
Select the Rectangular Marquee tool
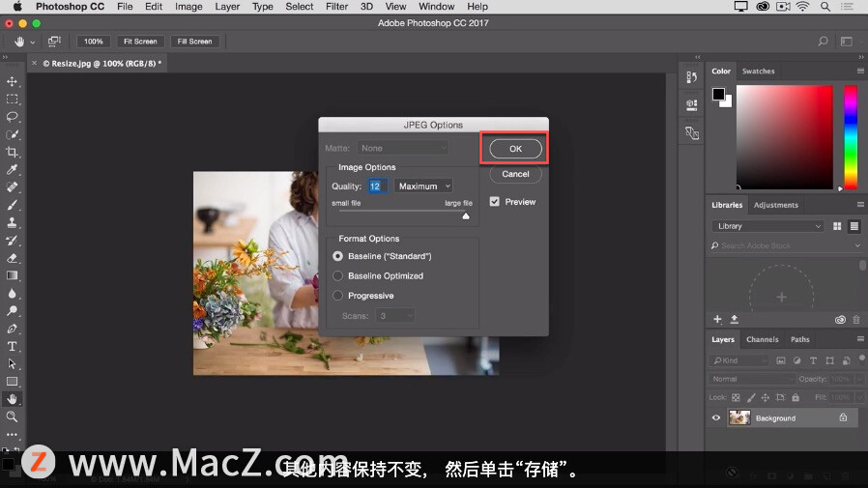(x=12, y=100)
